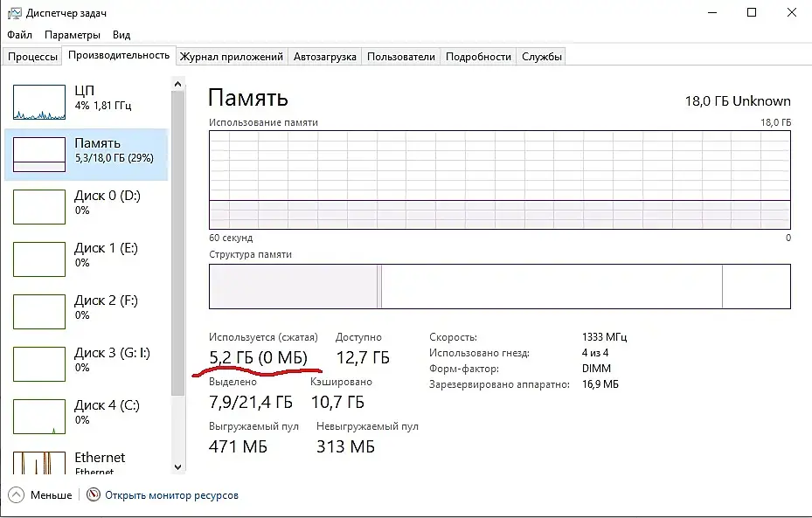Click Открыть монитор ресурсов link
The height and width of the screenshot is (518, 812).
(x=171, y=495)
